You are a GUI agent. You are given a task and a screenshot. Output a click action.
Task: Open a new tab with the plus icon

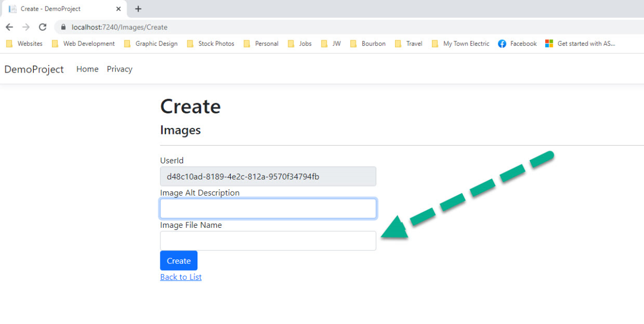pos(138,9)
